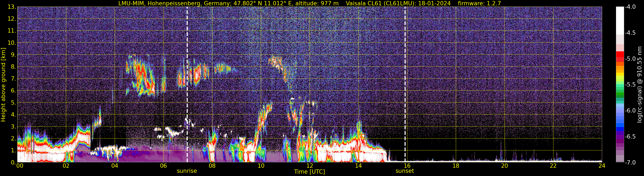Click the "06" time axis tick label

(163, 166)
